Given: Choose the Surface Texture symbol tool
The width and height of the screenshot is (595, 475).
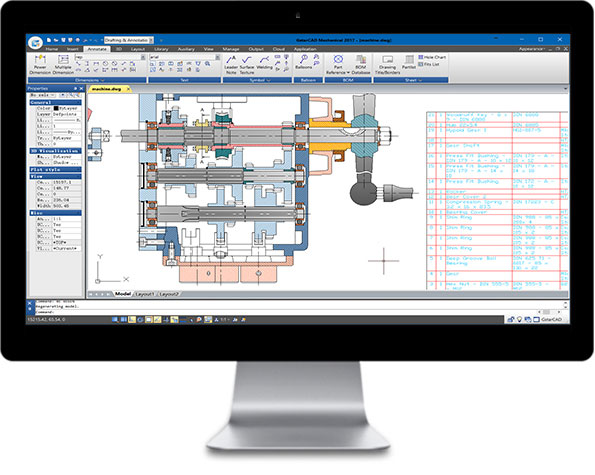Looking at the screenshot, I should pos(247,64).
